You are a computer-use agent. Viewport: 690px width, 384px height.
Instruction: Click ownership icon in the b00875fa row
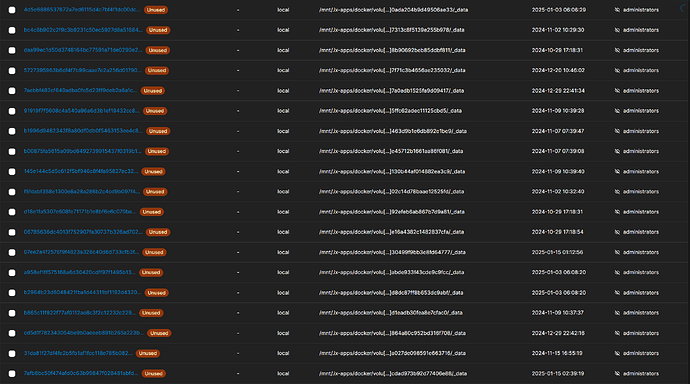(617, 151)
